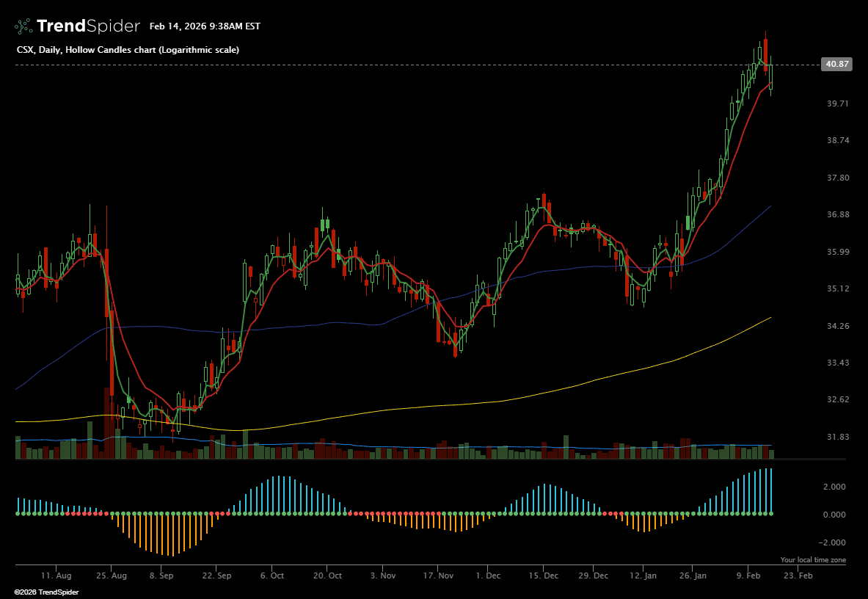Pick the 11. Aug date label
The width and height of the screenshot is (868, 599).
point(56,576)
